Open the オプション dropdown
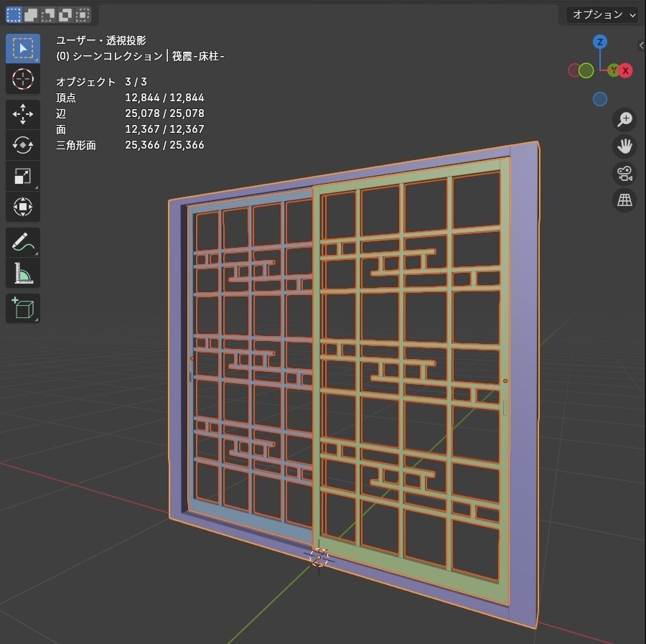 pyautogui.click(x=601, y=14)
